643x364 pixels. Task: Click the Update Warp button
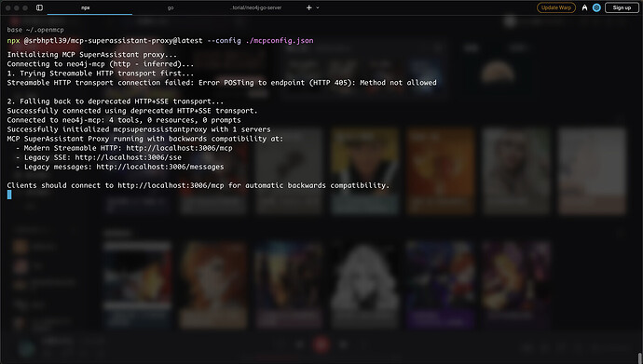point(556,7)
